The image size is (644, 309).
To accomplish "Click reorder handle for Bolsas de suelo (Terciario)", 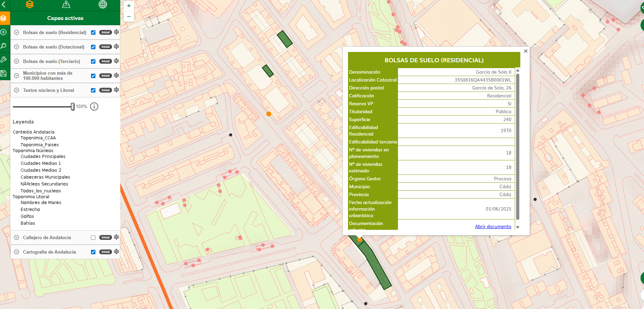I will pos(116,61).
